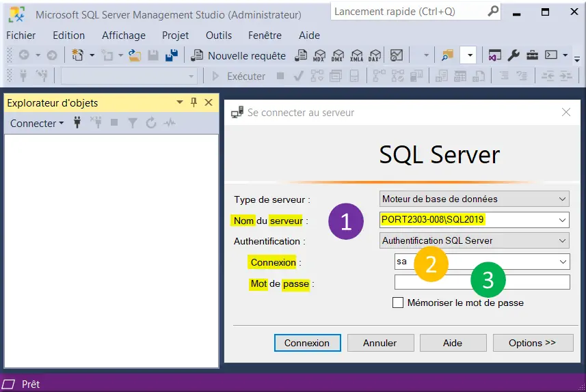Click the Visual Studio window icon

click(495, 55)
